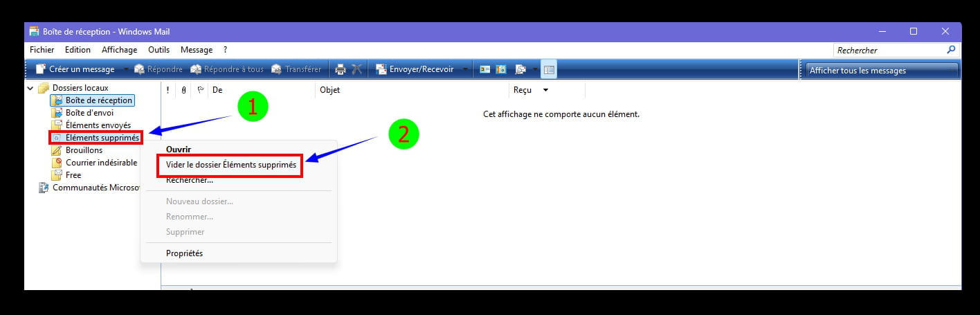
Task: Open the Affichage menu
Action: coord(119,50)
